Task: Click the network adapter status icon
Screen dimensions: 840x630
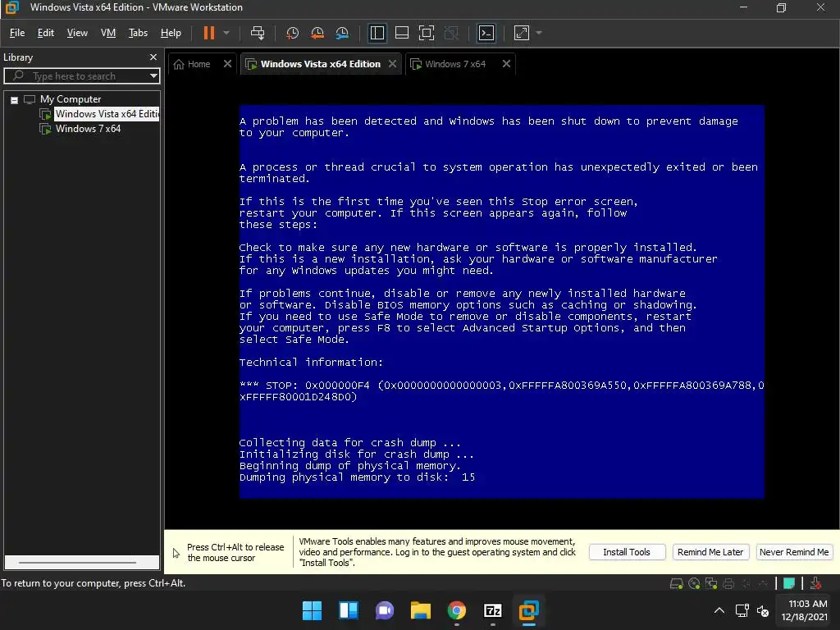Action: (711, 583)
